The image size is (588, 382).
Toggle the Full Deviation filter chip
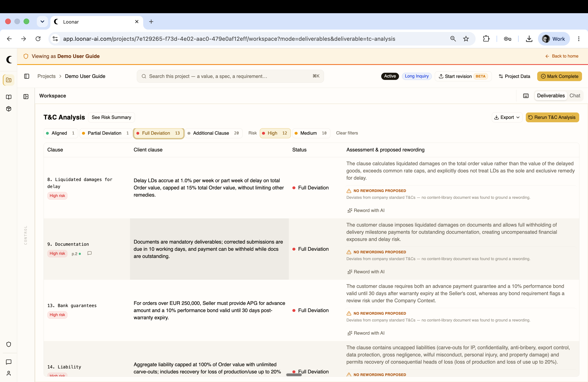159,133
